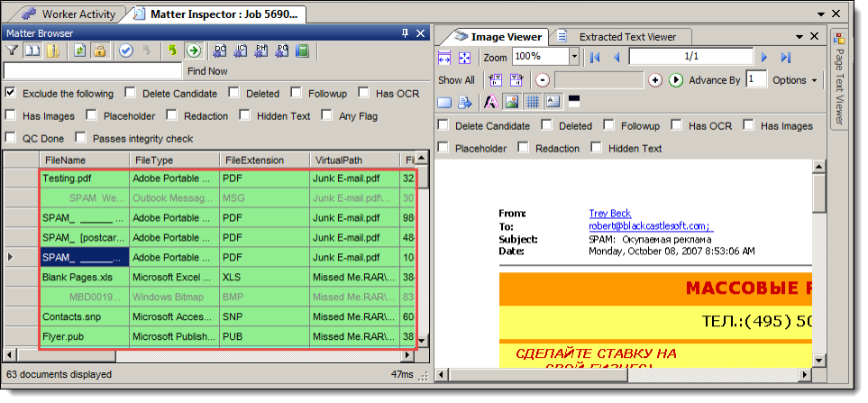
Task: Click the fit-to-width icon in Image Viewer
Action: point(444,57)
